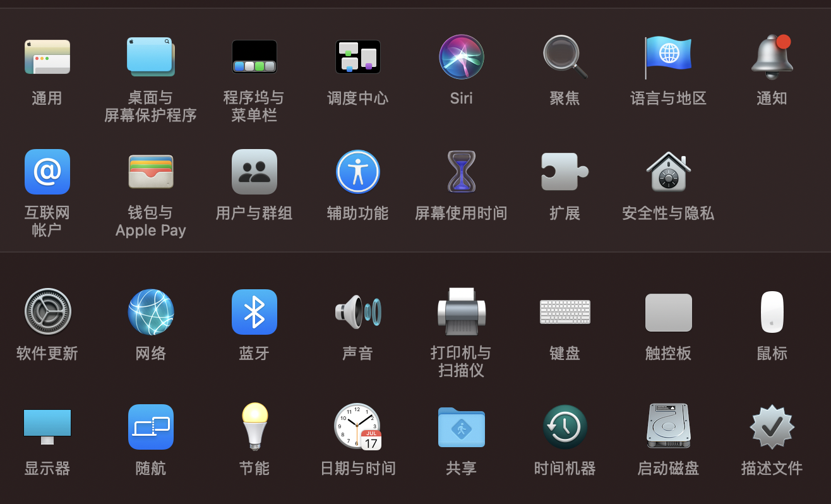The width and height of the screenshot is (831, 504).
Task: Open 触控板 trackpad settings
Action: 669,312
